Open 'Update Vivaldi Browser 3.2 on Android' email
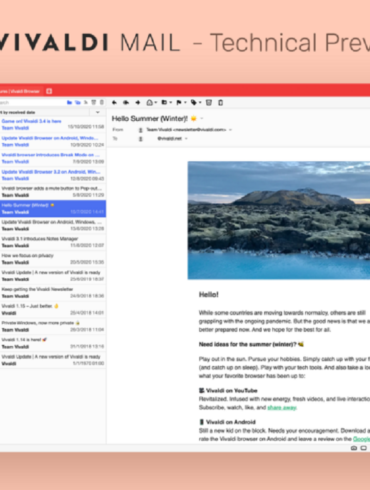370x490 pixels. click(53, 175)
